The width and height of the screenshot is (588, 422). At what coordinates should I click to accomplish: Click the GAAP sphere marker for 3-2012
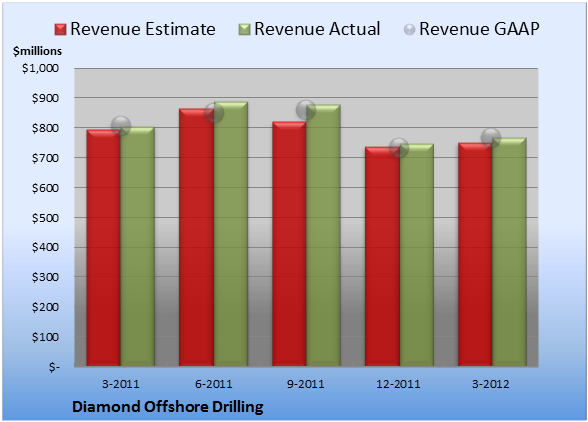pos(491,138)
